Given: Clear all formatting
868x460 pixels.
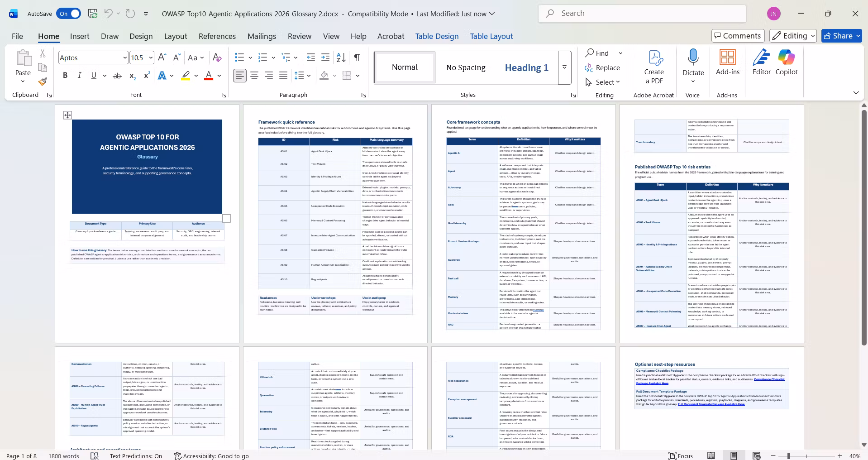Looking at the screenshot, I should click(x=217, y=57).
